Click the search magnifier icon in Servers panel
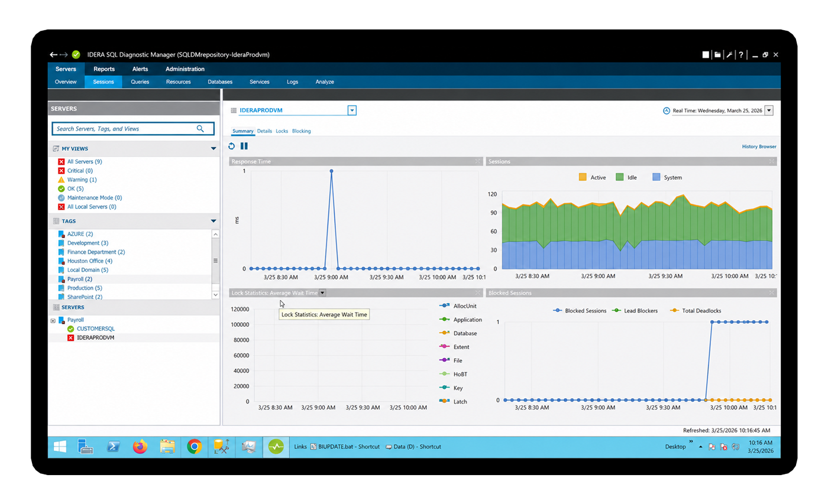The image size is (828, 504). tap(200, 128)
